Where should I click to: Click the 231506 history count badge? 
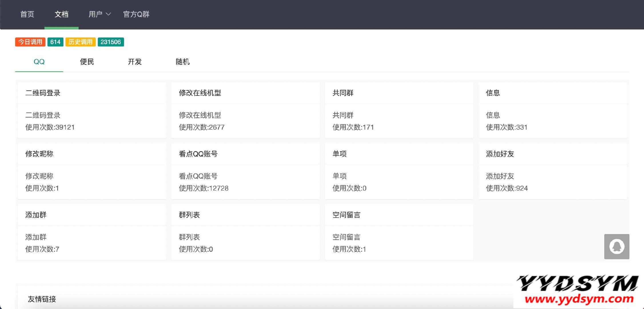[111, 42]
